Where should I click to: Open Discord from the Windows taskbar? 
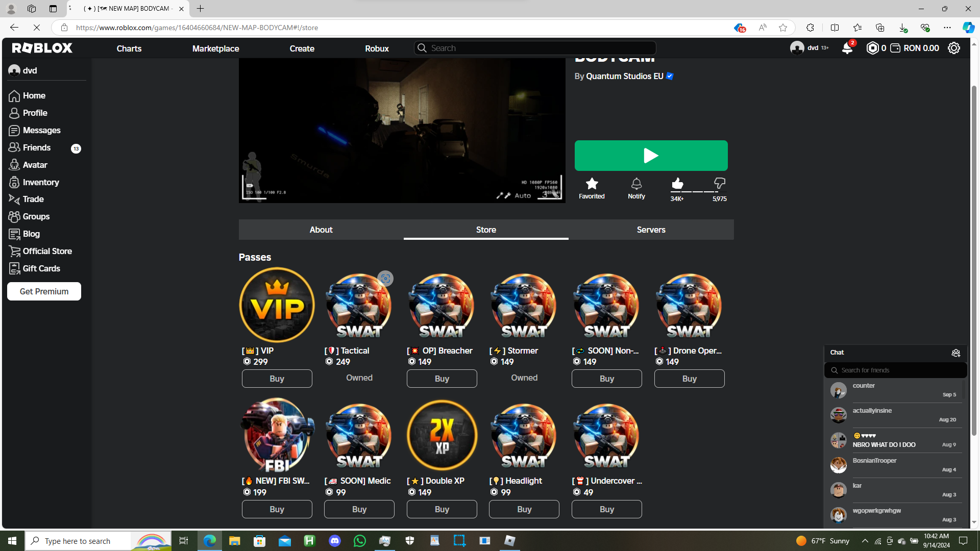[335, 541]
